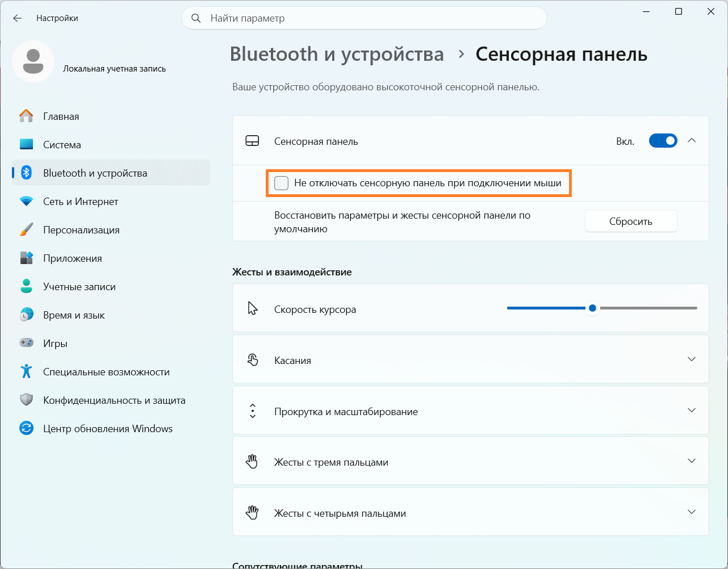Collapse the Сенсорная панель section chevron
Viewport: 728px width, 569px height.
692,141
